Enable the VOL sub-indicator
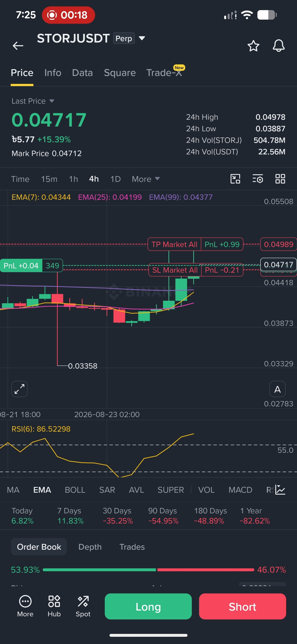297x644 pixels. tap(206, 490)
